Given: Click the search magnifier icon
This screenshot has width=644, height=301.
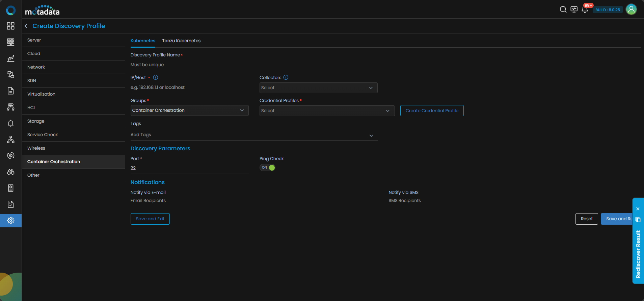Looking at the screenshot, I should 563,9.
